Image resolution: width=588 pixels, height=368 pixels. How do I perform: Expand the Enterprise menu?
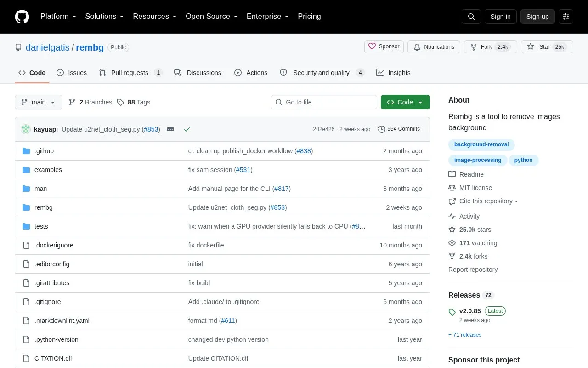(x=268, y=17)
